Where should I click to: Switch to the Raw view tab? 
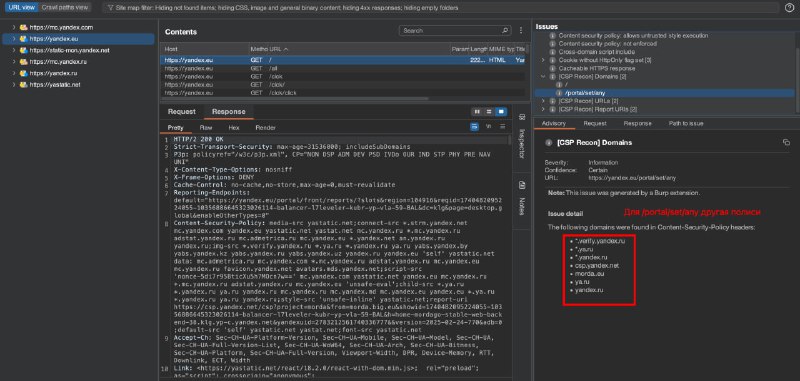[206, 128]
